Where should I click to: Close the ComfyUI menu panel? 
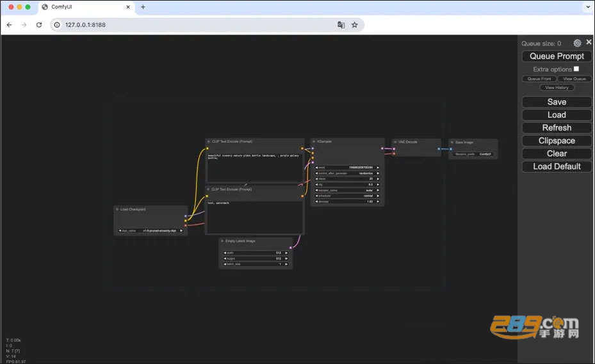[x=589, y=42]
